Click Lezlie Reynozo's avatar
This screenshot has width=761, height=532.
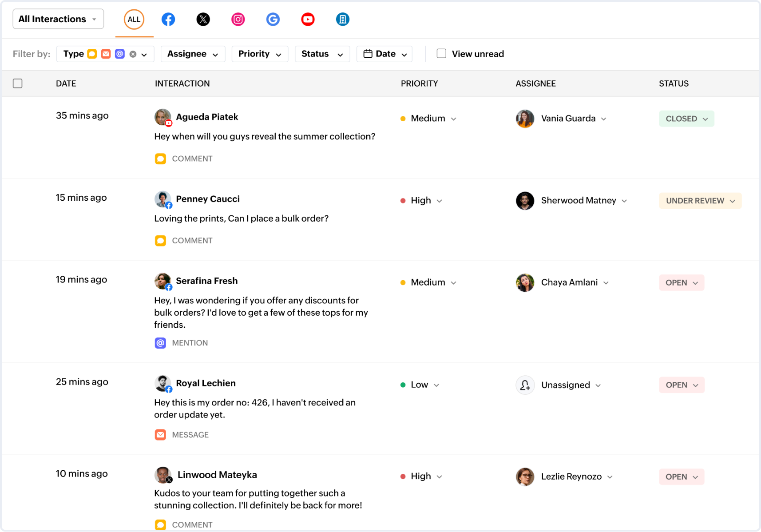point(525,476)
